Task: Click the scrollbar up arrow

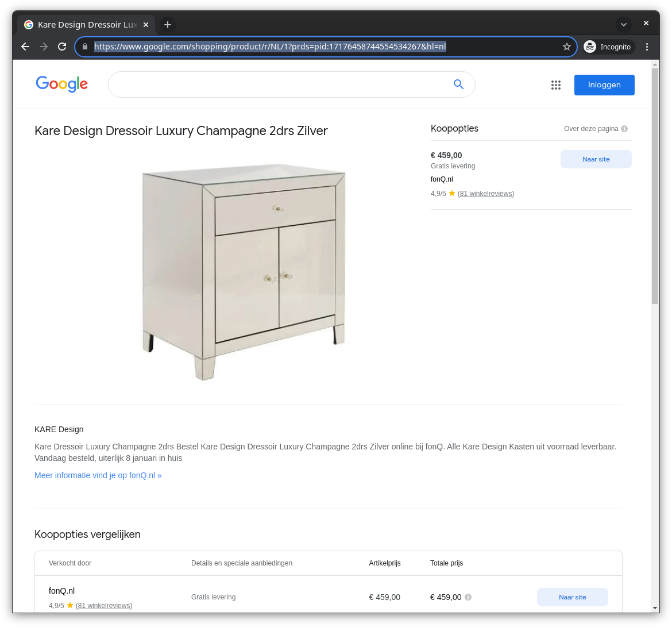Action: point(655,65)
